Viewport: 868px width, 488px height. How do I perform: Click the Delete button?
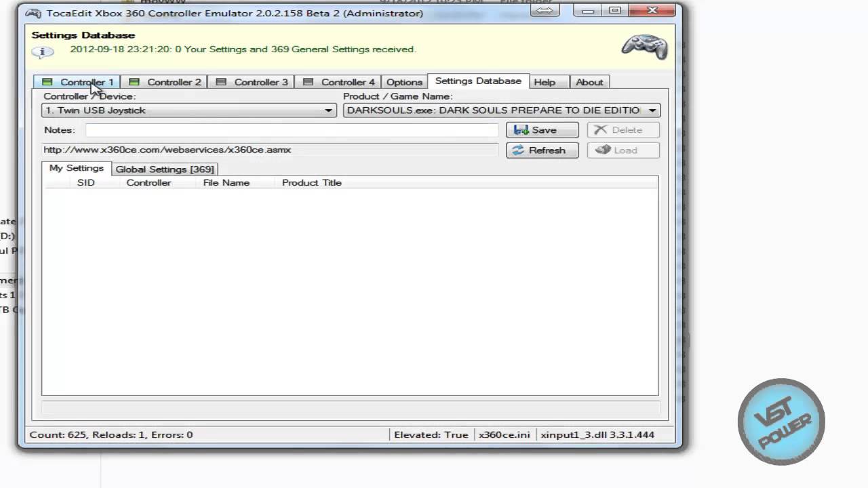click(623, 130)
